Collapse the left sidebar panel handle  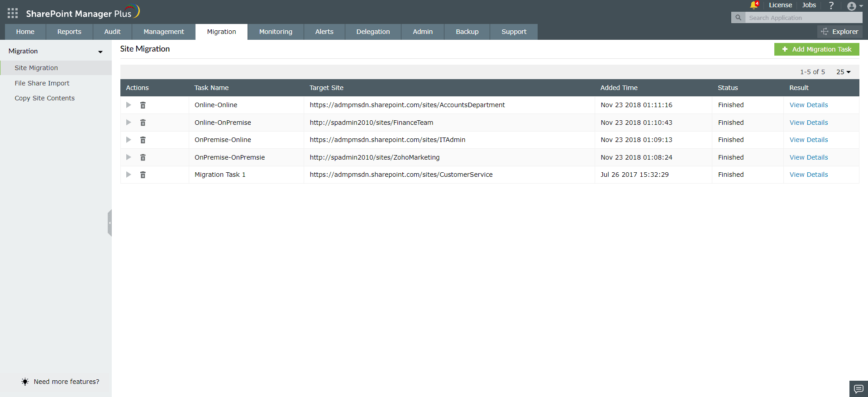click(110, 223)
